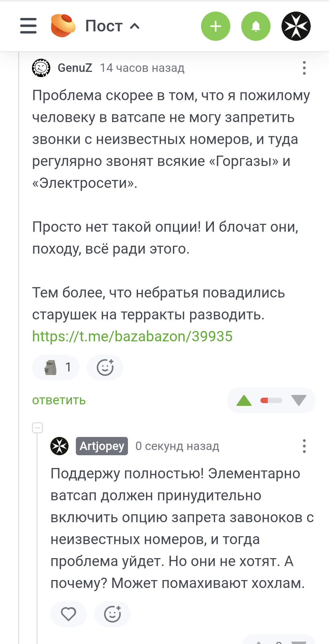
Task: Open the hamburger menu
Action: pyautogui.click(x=28, y=26)
